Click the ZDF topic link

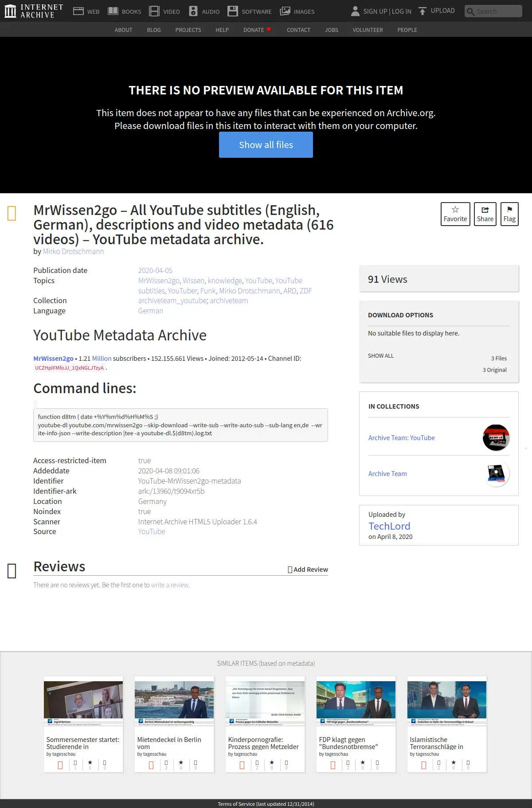pyautogui.click(x=306, y=291)
